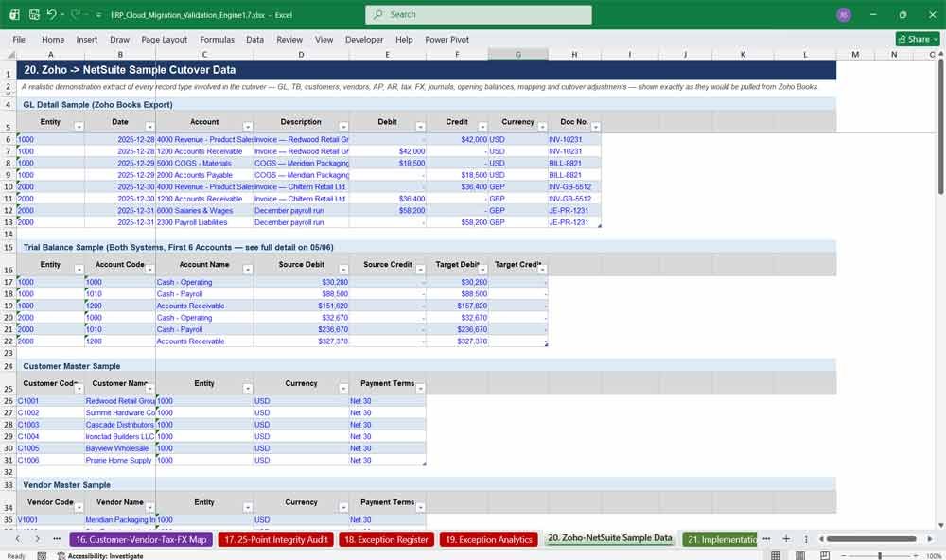Select the Prairie Home Supply cell
The image size is (946, 560).
(120, 460)
